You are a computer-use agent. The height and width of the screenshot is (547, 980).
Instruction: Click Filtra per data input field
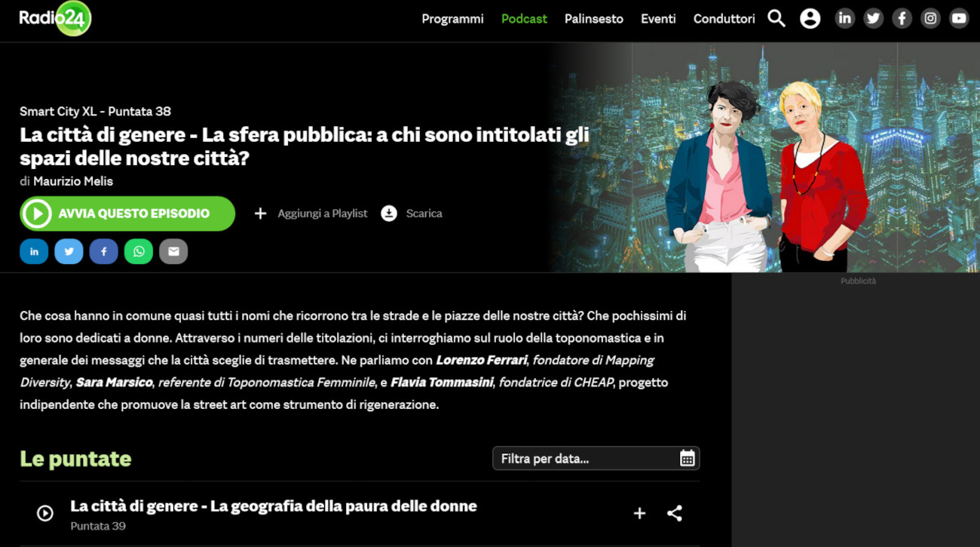[x=596, y=459]
